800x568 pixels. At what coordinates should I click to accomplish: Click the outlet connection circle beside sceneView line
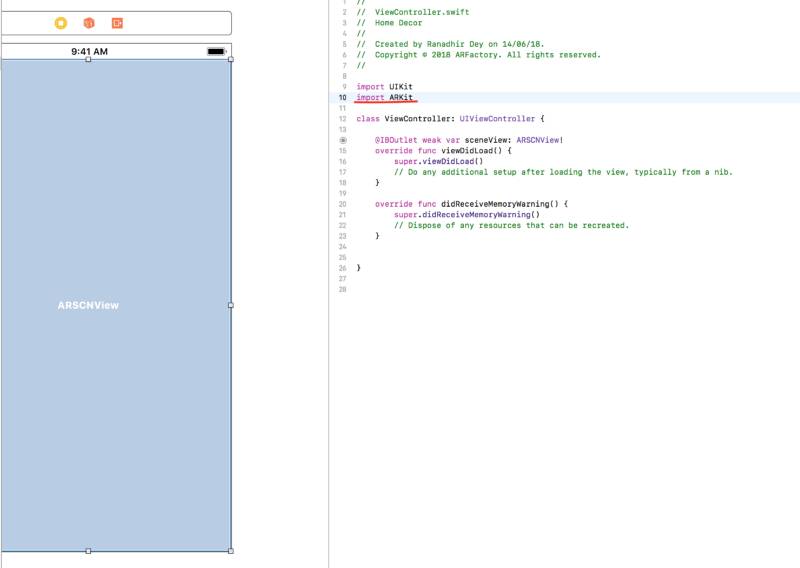point(343,140)
